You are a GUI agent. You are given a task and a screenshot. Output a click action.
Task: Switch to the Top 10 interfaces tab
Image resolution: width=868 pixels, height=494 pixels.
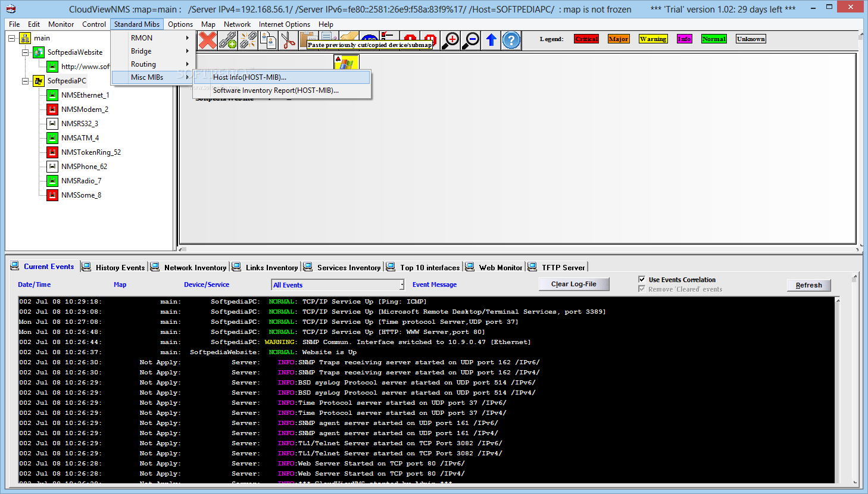point(423,267)
